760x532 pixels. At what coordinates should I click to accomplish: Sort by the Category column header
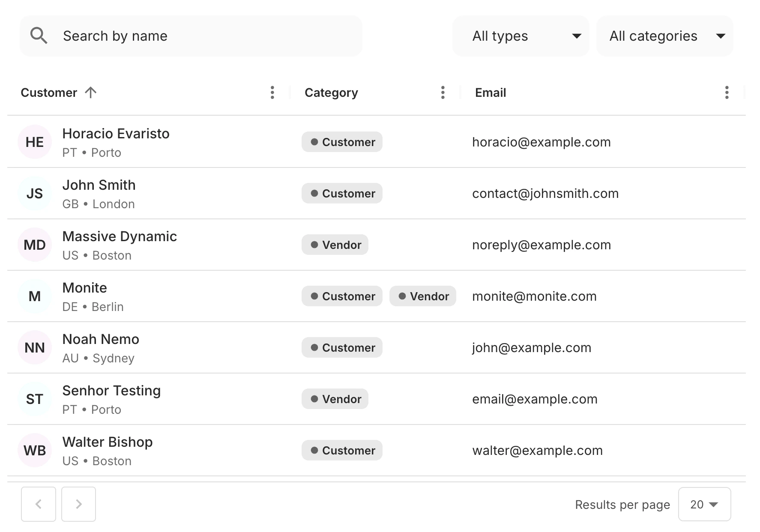[331, 93]
